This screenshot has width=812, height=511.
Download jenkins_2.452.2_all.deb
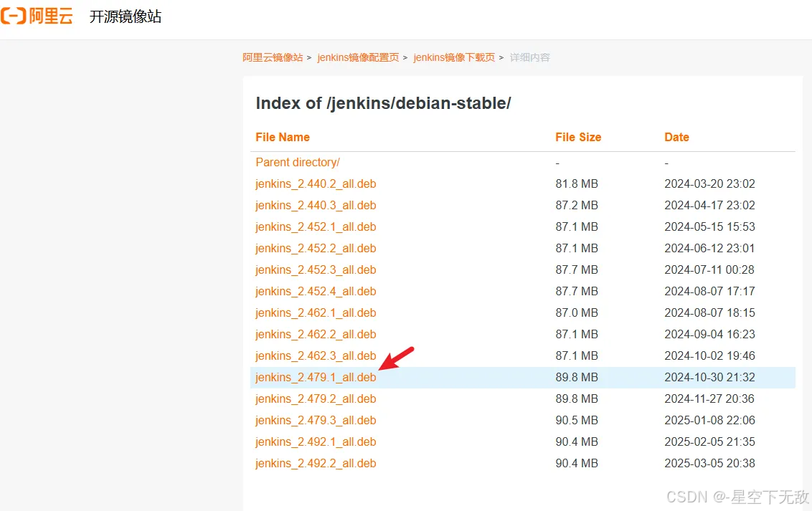316,248
